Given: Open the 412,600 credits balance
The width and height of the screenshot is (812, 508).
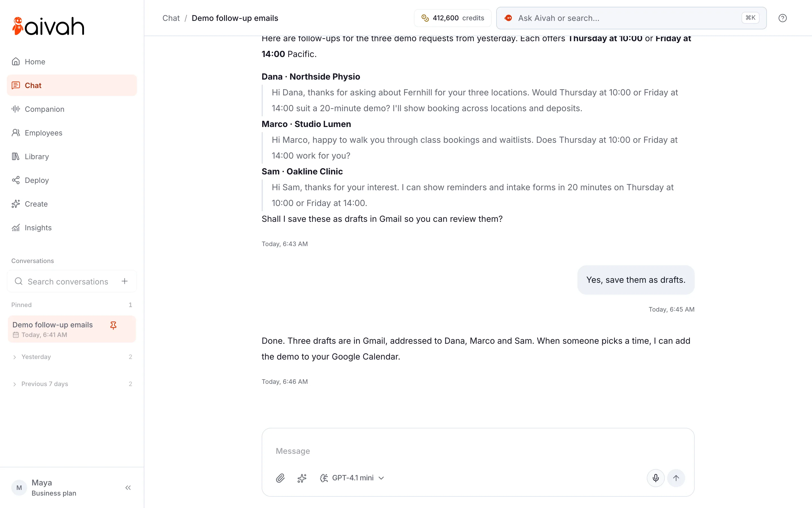Looking at the screenshot, I should (x=453, y=18).
